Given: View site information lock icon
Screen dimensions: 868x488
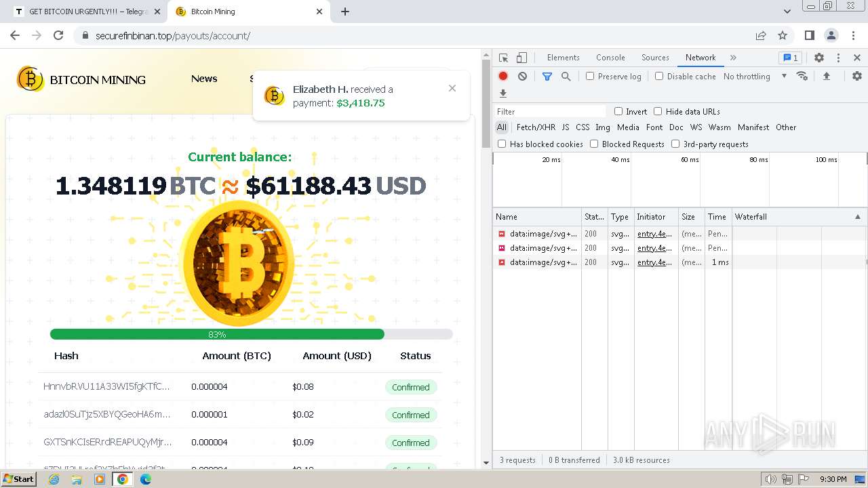Looking at the screenshot, I should [x=85, y=35].
